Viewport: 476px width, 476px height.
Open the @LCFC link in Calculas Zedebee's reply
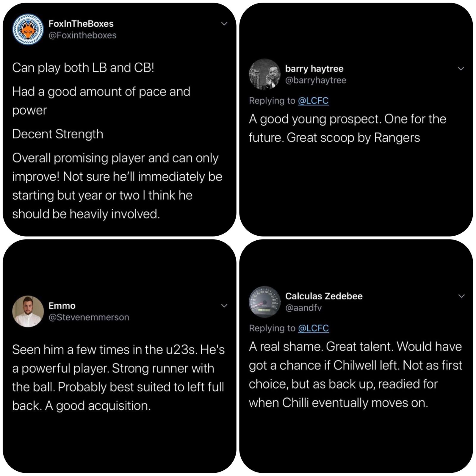click(313, 328)
